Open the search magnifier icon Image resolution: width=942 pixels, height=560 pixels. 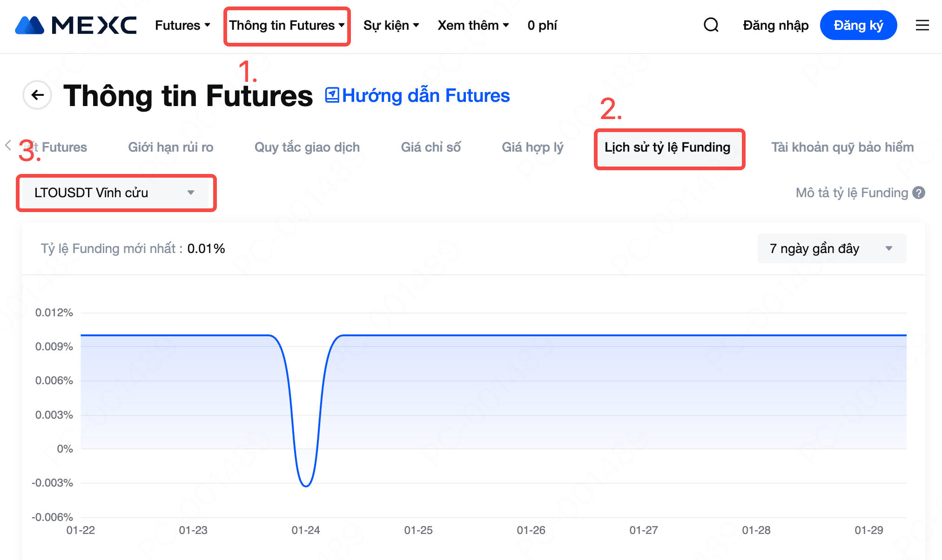pos(711,25)
